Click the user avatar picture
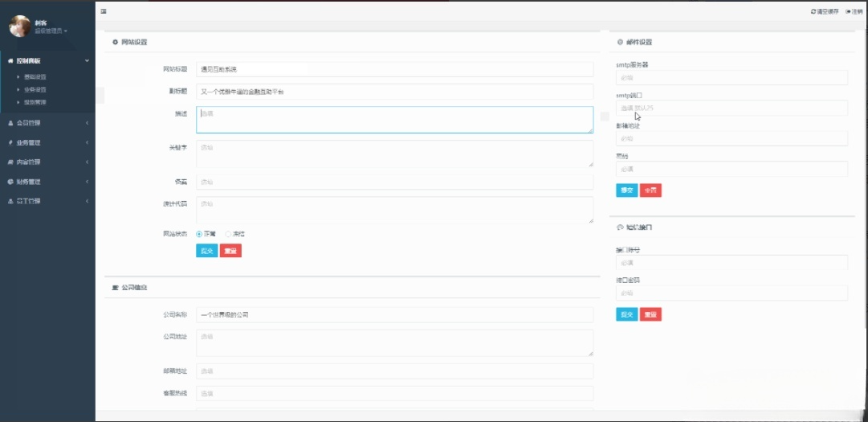This screenshot has height=422, width=868. 19,27
